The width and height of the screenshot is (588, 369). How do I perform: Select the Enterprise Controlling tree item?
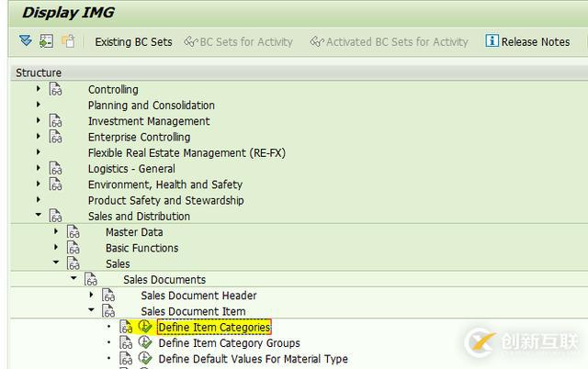click(139, 137)
